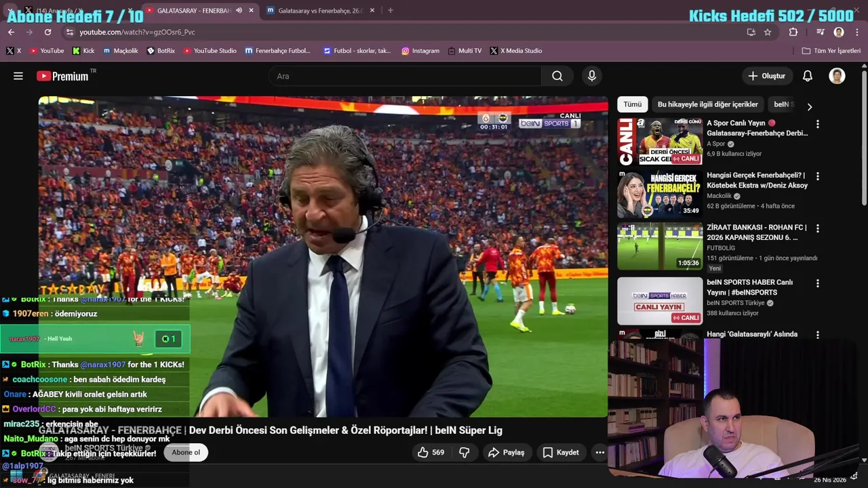Image resolution: width=868 pixels, height=488 pixels.
Task: View site information icon in address bar
Action: [69, 32]
